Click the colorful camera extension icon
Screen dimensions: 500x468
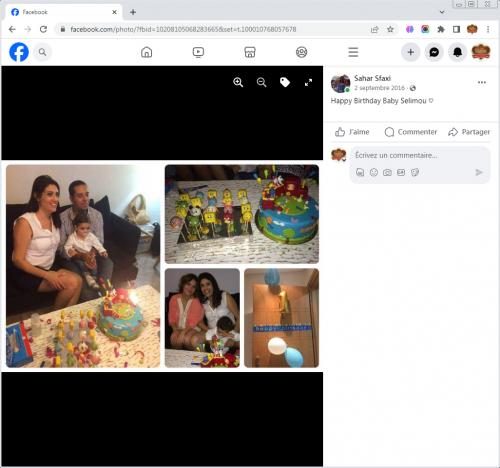tap(425, 29)
